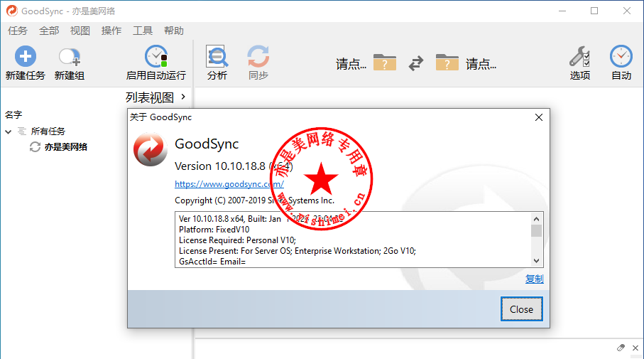Click the Analyze (分析) magnifier icon
The image size is (644, 359).
pos(217,56)
